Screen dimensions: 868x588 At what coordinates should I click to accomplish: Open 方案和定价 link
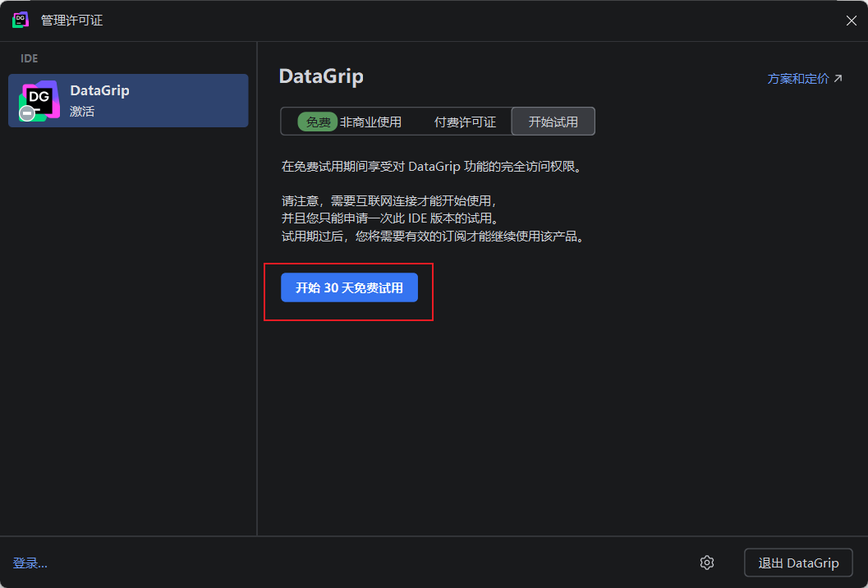(x=804, y=79)
